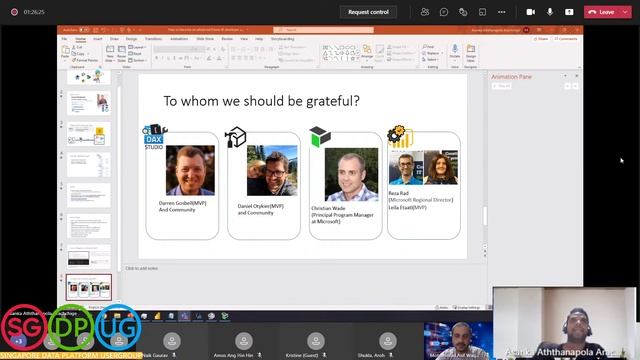Click the PowerPoint search box
Image resolution: width=640 pixels, height=360 pixels.
coord(323,30)
